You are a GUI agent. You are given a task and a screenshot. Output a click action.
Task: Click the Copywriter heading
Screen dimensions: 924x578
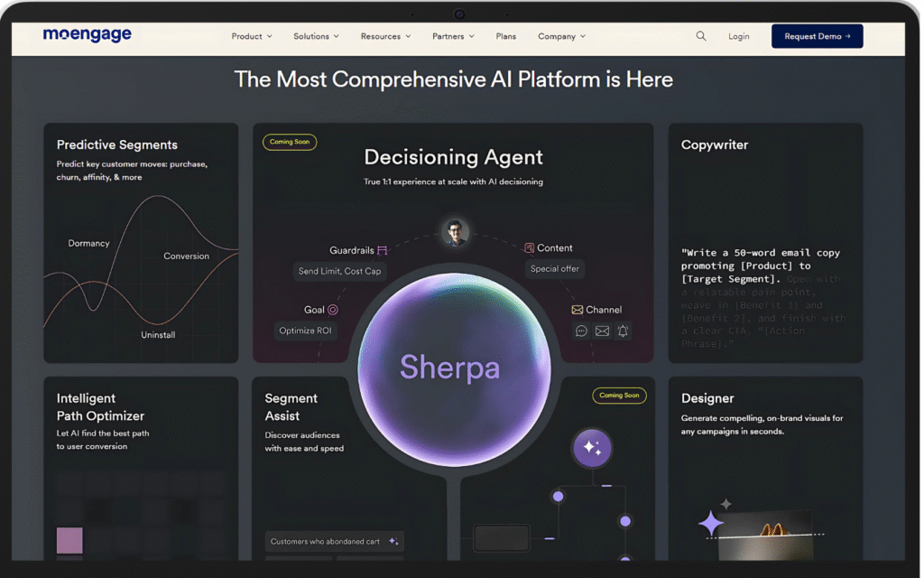715,144
